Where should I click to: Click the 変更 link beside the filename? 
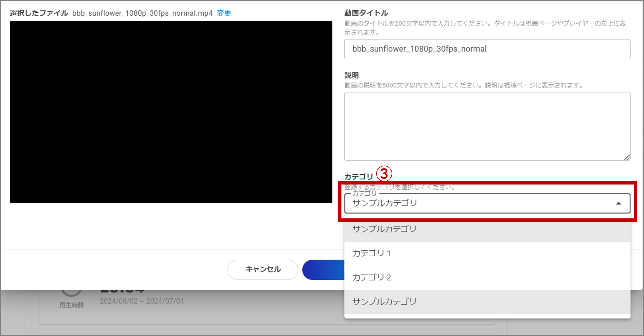224,13
